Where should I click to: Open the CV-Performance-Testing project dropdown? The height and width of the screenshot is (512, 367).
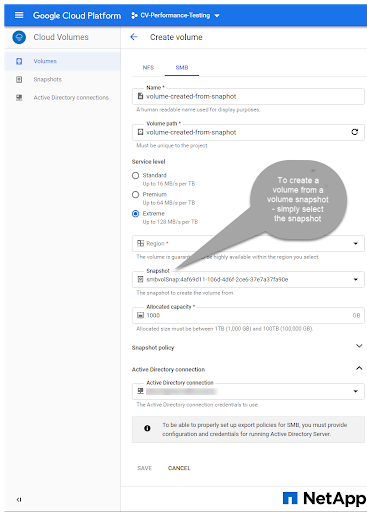click(175, 15)
